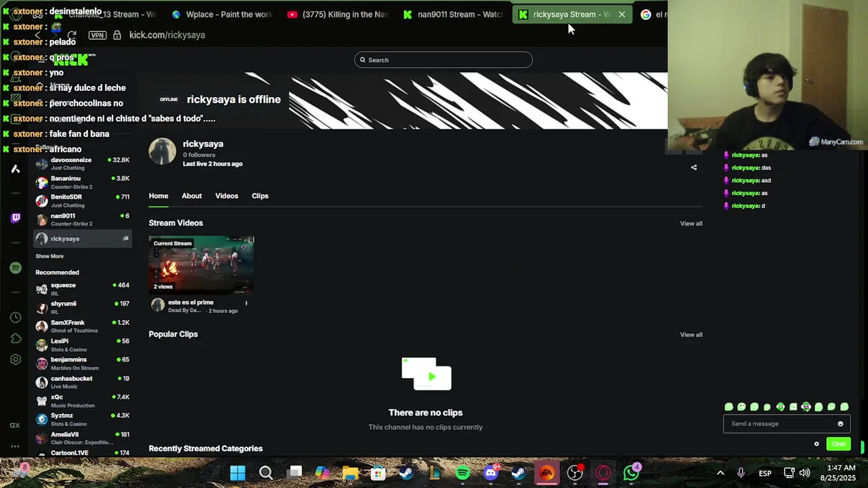This screenshot has height=488, width=868.
Task: Click the Kick search field
Action: click(443, 60)
